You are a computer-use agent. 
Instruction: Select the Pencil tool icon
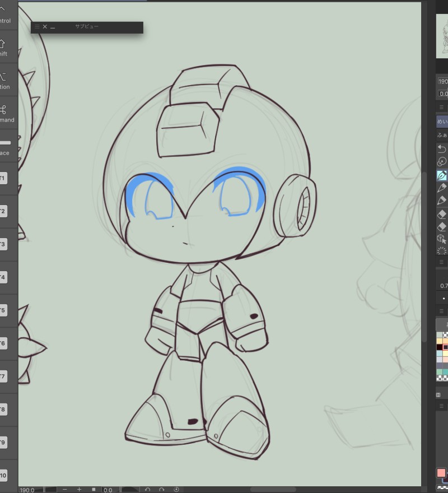point(442,188)
